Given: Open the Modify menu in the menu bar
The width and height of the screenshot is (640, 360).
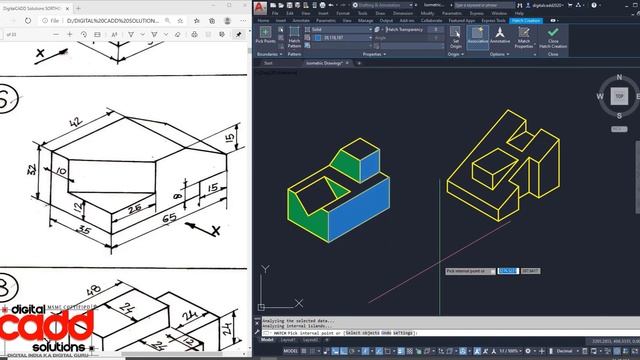Looking at the screenshot, I should tap(427, 13).
